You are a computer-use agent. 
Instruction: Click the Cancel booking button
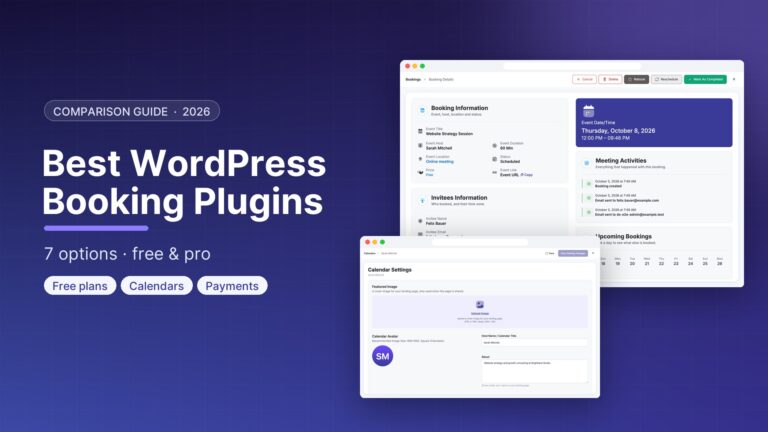click(x=584, y=79)
